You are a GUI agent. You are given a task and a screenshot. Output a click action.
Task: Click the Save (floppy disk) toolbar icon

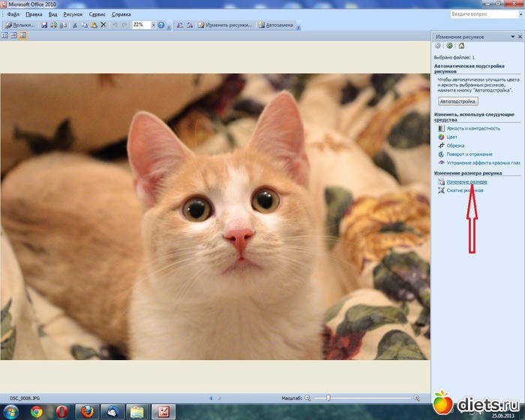44,25
